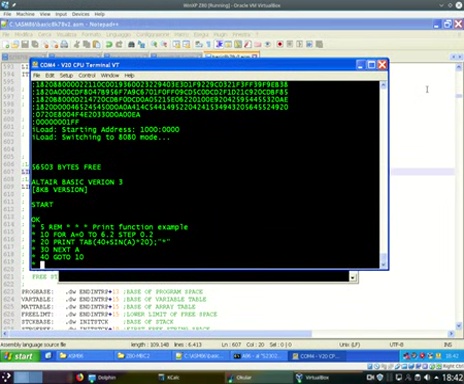Viewport: 464px width, 384px height.
Task: Click the Redo arrow in Notepad++ toolbar
Action: [x=119, y=44]
